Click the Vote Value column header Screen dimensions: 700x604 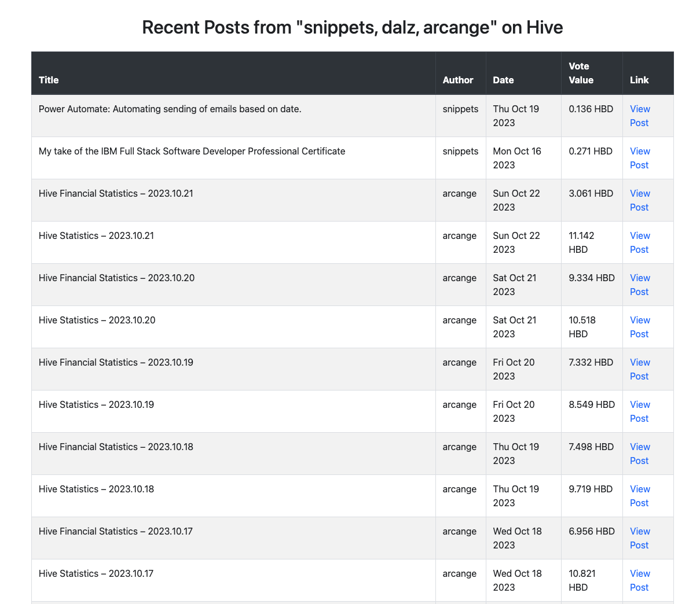(581, 73)
